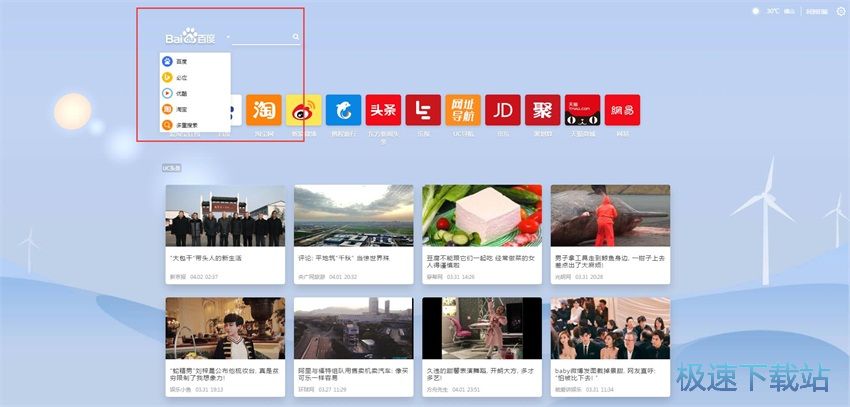Click the link right of the weather divider
The image size is (850, 407).
(816, 11)
